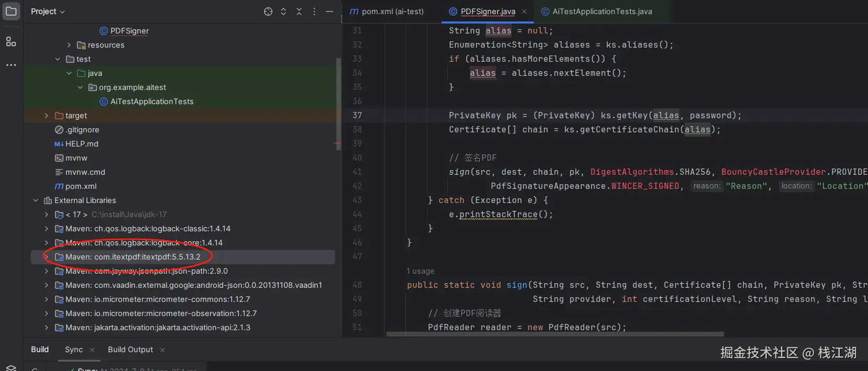
Task: Collapse the java test folder
Action: click(69, 73)
